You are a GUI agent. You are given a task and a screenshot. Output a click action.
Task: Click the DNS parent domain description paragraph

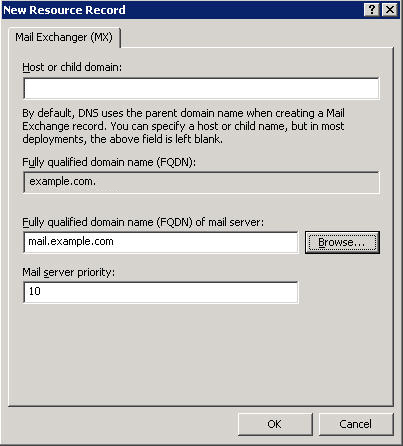[183, 126]
